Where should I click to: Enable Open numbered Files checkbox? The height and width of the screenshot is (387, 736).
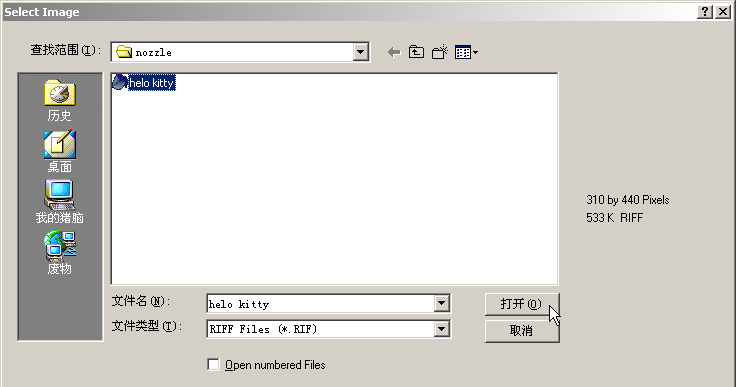(213, 364)
